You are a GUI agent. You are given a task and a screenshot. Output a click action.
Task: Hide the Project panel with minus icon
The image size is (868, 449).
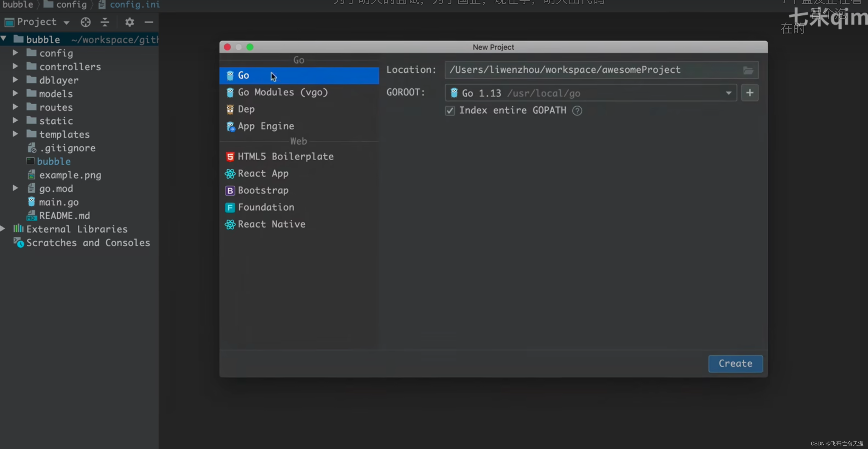[x=149, y=22]
